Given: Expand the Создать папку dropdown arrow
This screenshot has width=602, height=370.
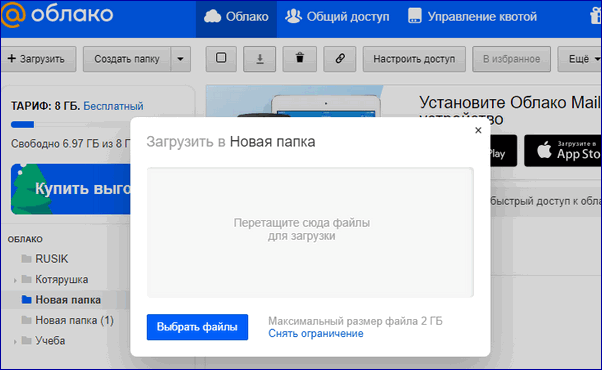Looking at the screenshot, I should [180, 59].
